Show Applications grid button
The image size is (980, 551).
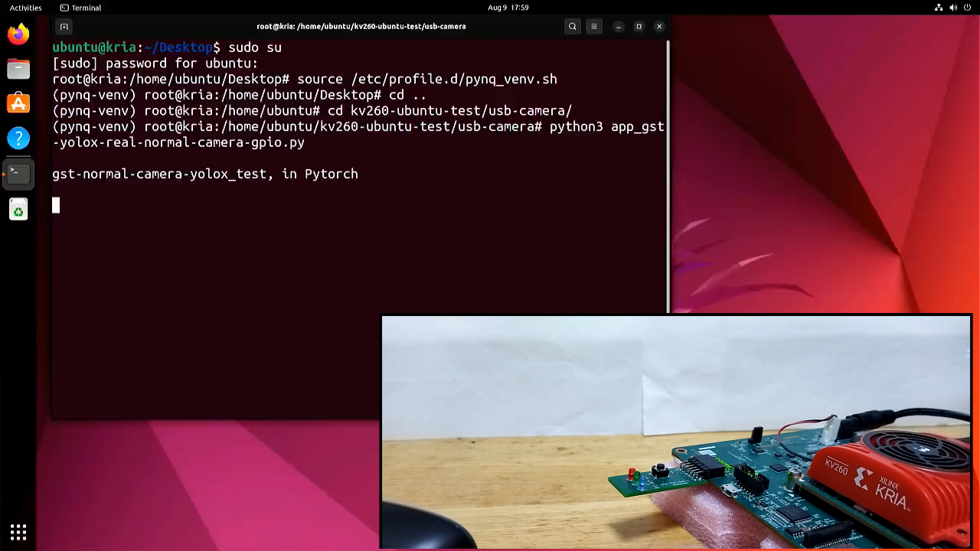click(x=18, y=532)
